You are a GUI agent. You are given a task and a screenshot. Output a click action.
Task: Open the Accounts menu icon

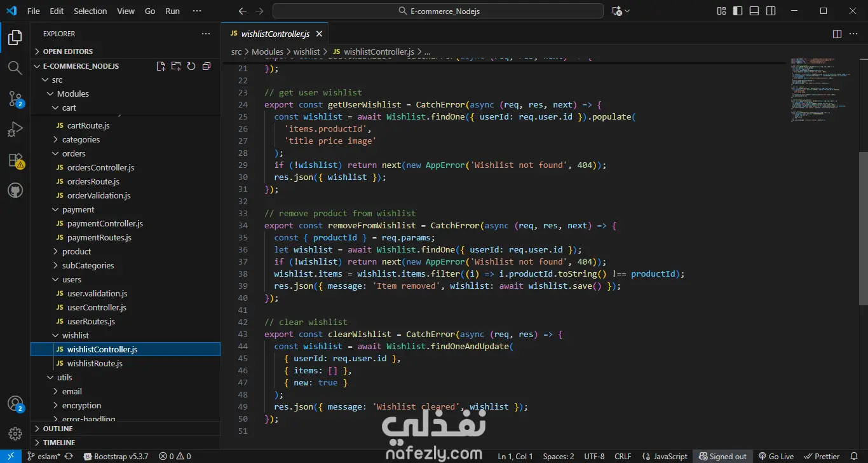[x=15, y=403]
